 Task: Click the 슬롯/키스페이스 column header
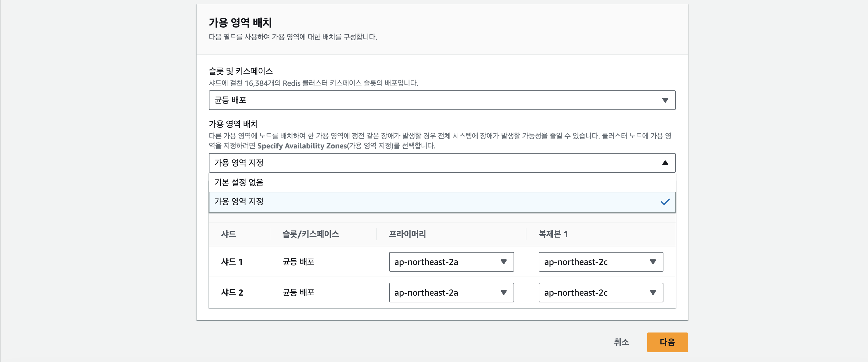(310, 234)
